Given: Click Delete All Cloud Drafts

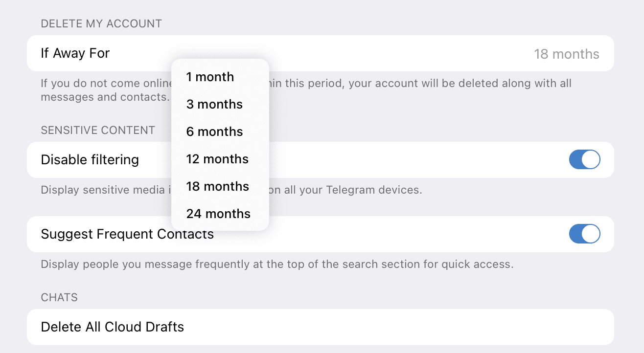Looking at the screenshot, I should [113, 327].
